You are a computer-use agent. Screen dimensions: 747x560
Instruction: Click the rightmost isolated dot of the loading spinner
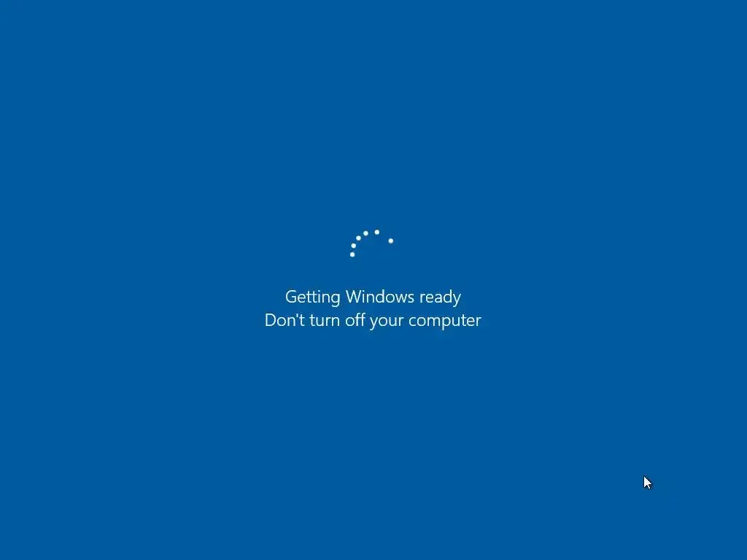click(391, 241)
